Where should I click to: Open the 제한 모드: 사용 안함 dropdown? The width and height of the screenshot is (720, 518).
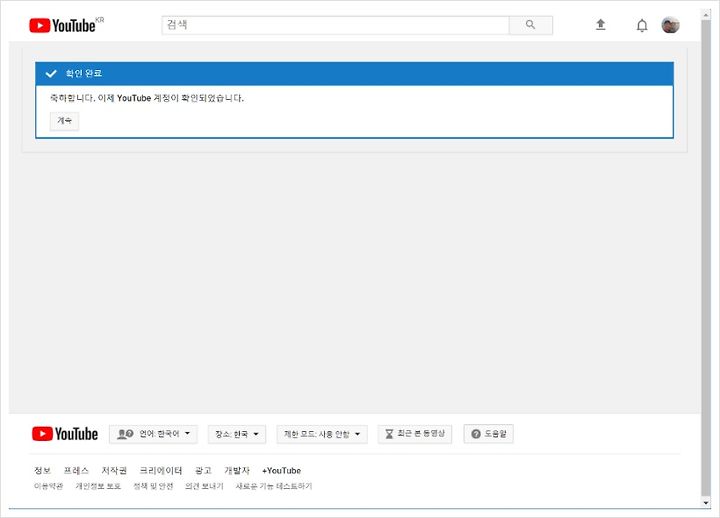pyautogui.click(x=322, y=434)
